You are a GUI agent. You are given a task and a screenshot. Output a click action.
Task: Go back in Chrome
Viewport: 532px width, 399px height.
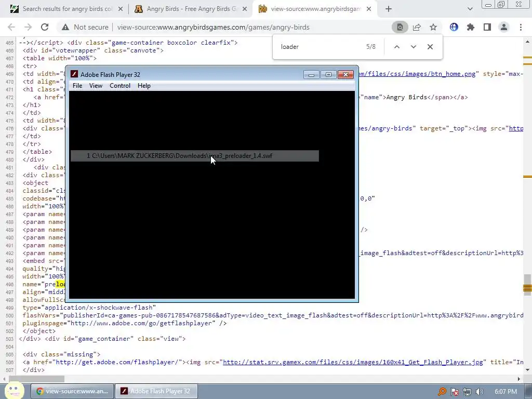[11, 27]
